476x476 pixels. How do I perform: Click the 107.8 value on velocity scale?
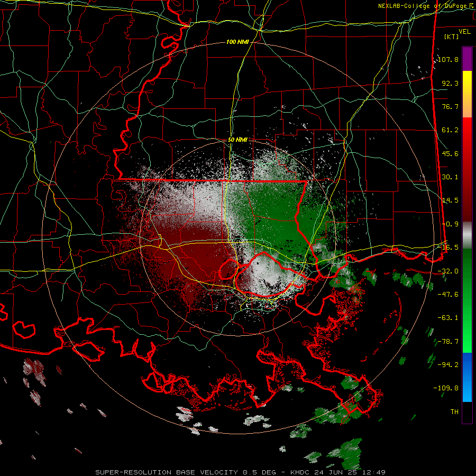coord(448,59)
